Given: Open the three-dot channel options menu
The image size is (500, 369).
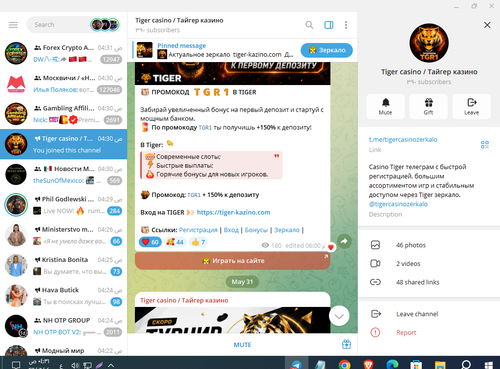Looking at the screenshot, I should coord(346,25).
